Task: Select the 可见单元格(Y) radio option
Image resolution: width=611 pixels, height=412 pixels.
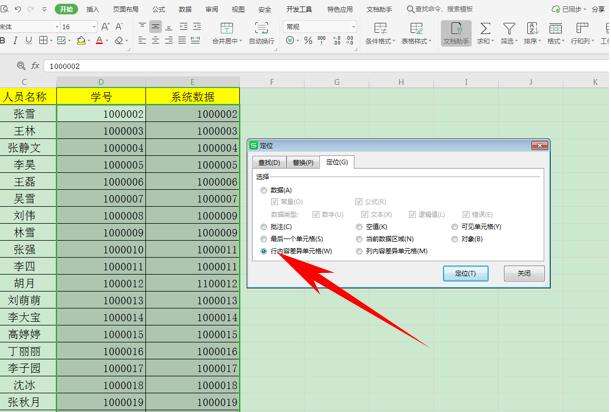Action: click(454, 227)
